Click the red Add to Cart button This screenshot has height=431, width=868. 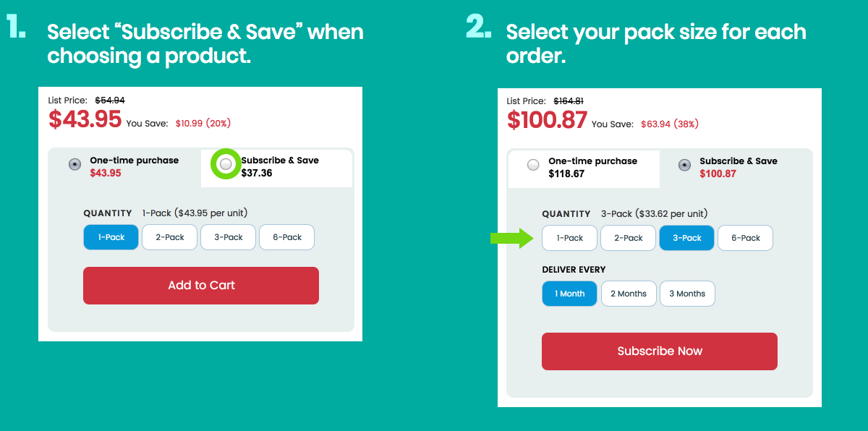[201, 285]
